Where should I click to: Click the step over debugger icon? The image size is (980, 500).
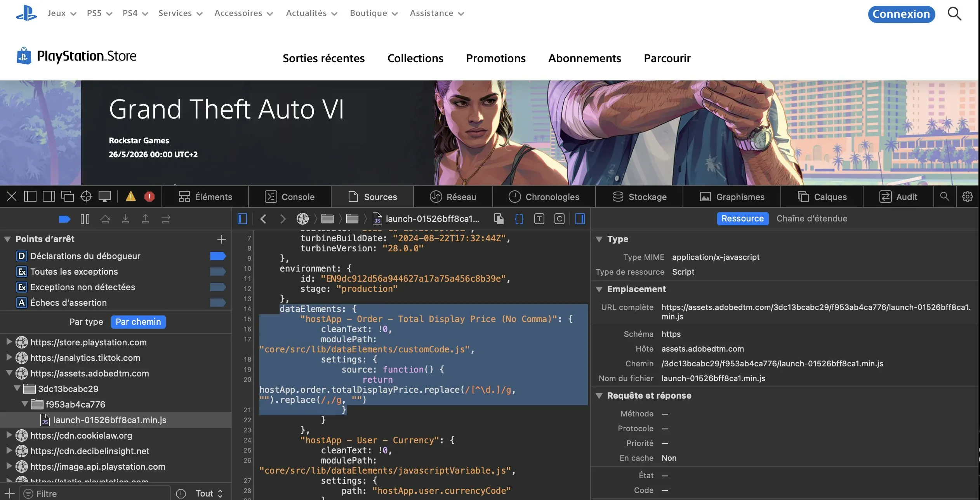(105, 219)
